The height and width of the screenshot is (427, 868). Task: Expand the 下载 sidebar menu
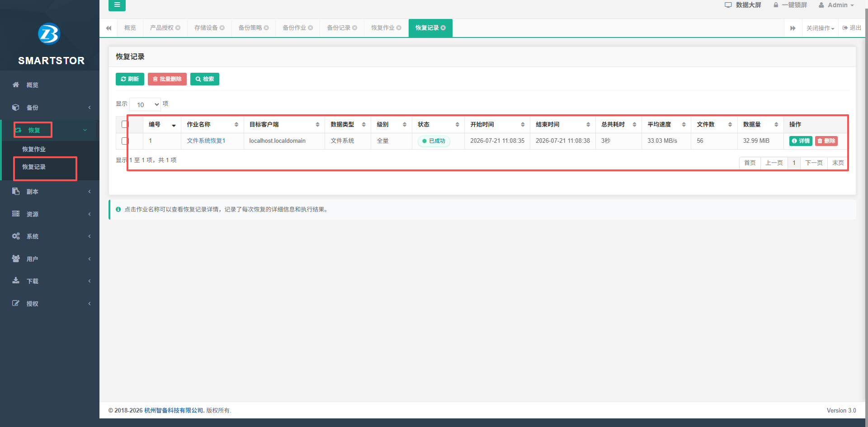(50, 281)
